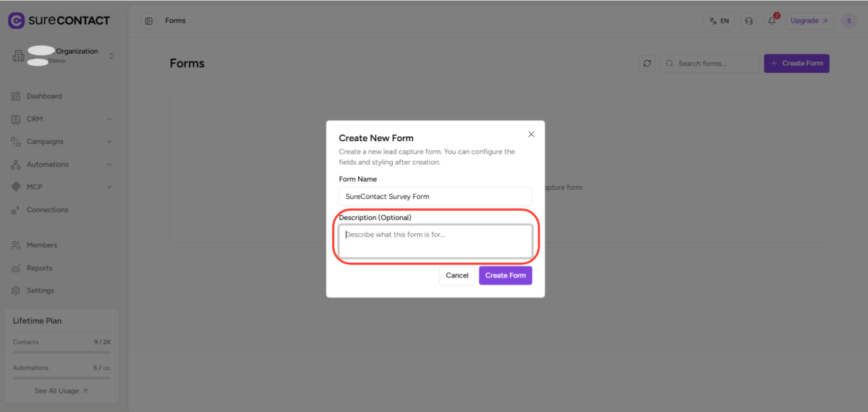
Task: Click the Reports chart icon
Action: 16,268
